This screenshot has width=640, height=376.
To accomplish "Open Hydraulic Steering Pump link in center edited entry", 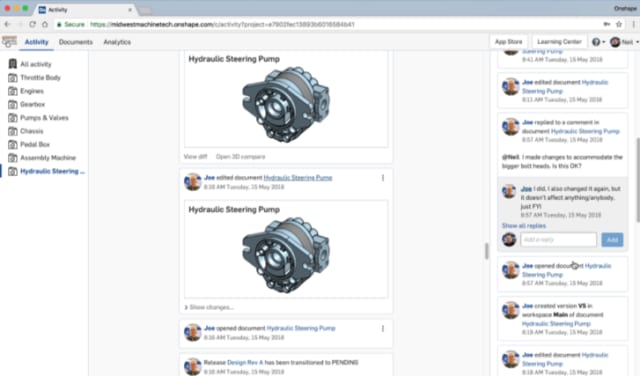I will pos(298,178).
